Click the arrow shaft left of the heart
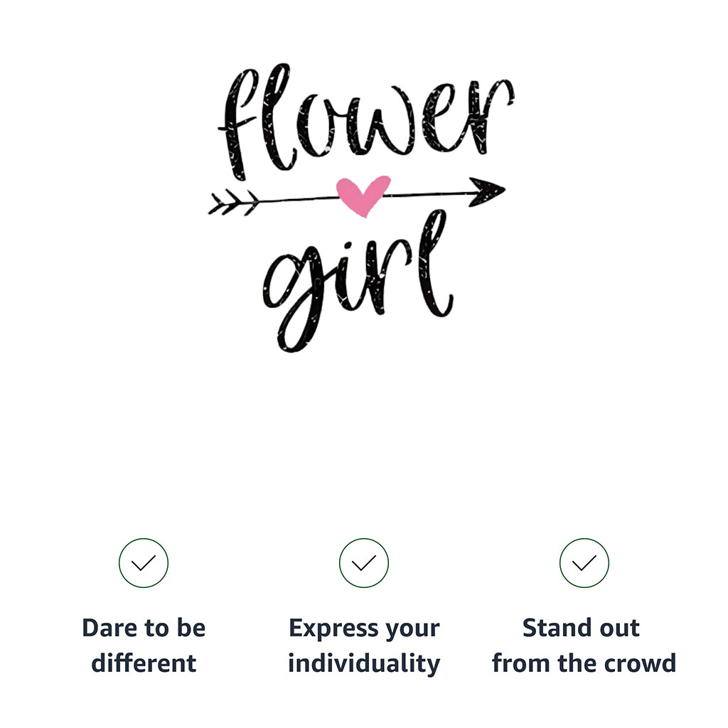The image size is (728, 728). tap(298, 199)
